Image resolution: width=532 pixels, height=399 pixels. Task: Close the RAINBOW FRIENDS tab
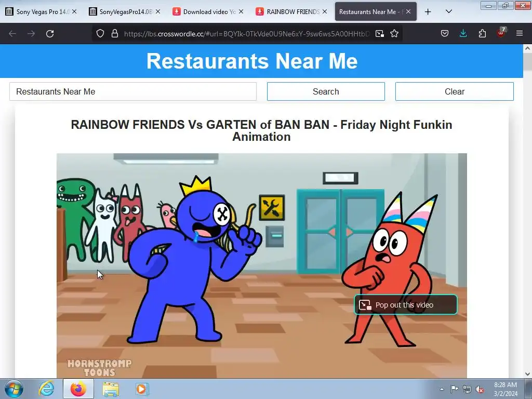(x=325, y=12)
